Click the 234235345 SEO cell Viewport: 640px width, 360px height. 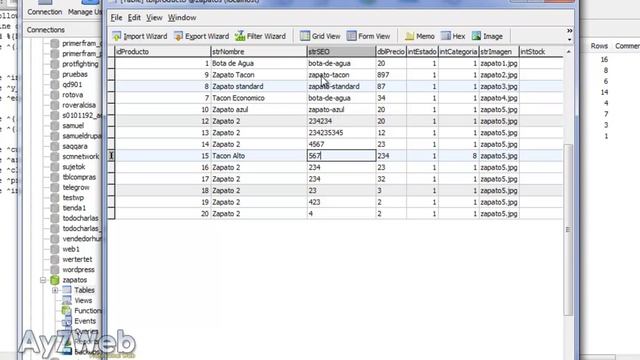tap(341, 133)
